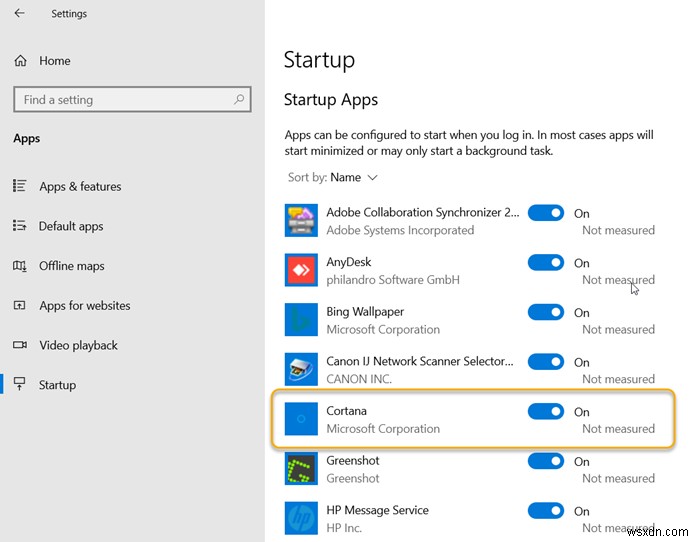
Task: Click the HP Message Service icon
Action: click(301, 518)
